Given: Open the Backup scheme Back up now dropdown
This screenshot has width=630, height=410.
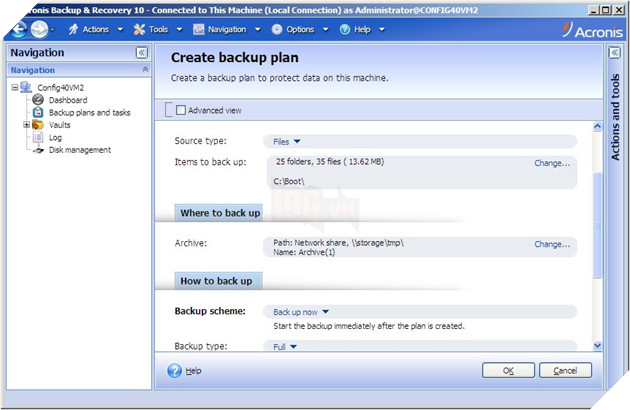Looking at the screenshot, I should (x=301, y=312).
